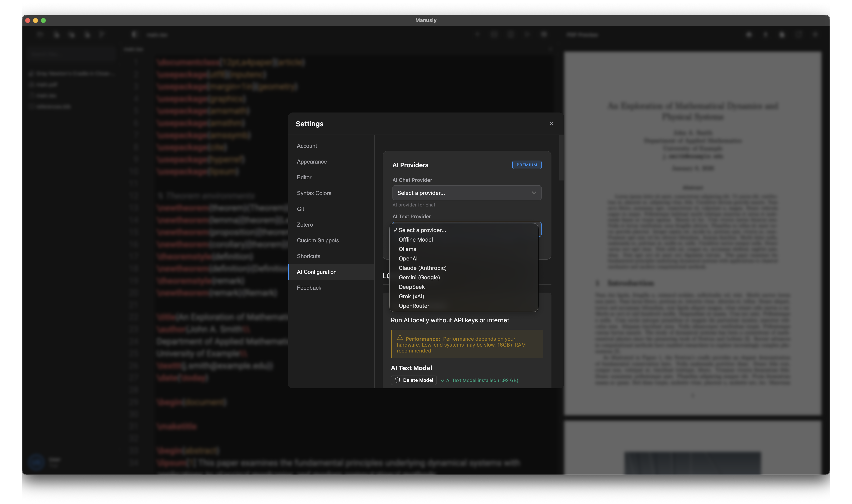852x504 pixels.
Task: Click the trash icon on Delete Model
Action: [x=397, y=380]
